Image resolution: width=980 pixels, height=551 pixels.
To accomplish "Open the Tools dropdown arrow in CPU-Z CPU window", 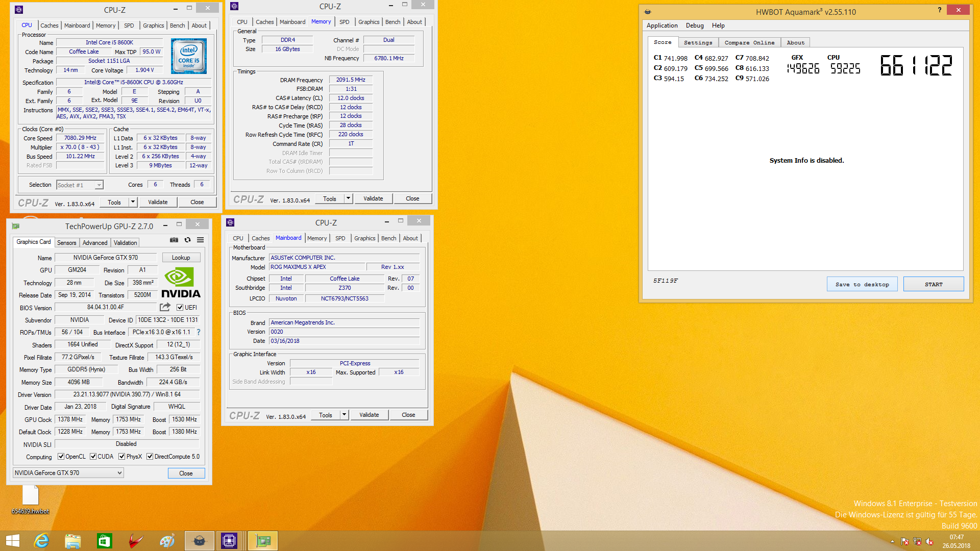I will pos(133,202).
